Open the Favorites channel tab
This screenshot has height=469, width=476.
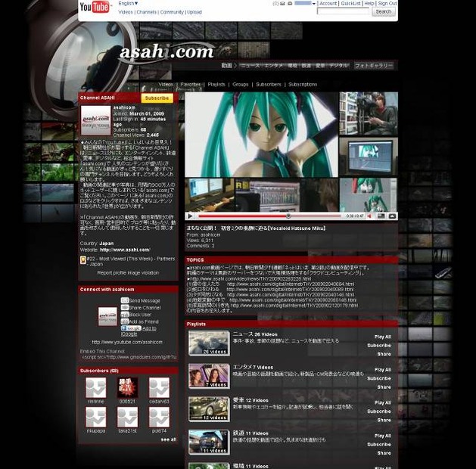tap(191, 84)
